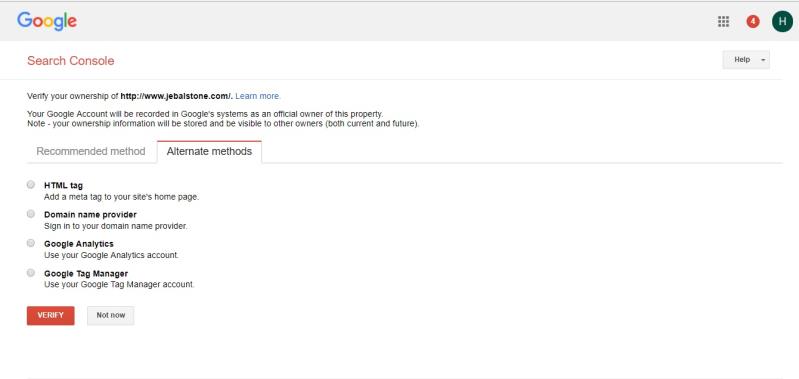Select the HTML tag radio button
Image resolution: width=799 pixels, height=379 pixels.
click(x=31, y=184)
